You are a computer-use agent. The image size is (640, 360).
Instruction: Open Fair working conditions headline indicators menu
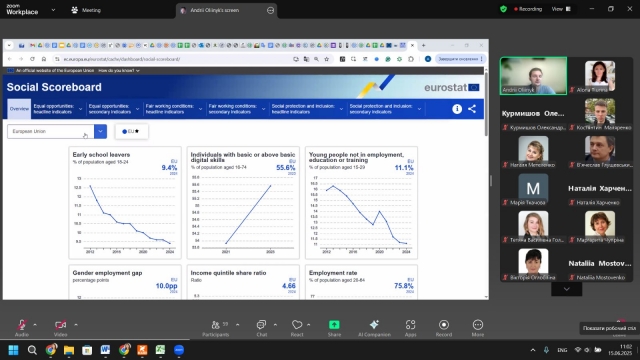point(173,109)
